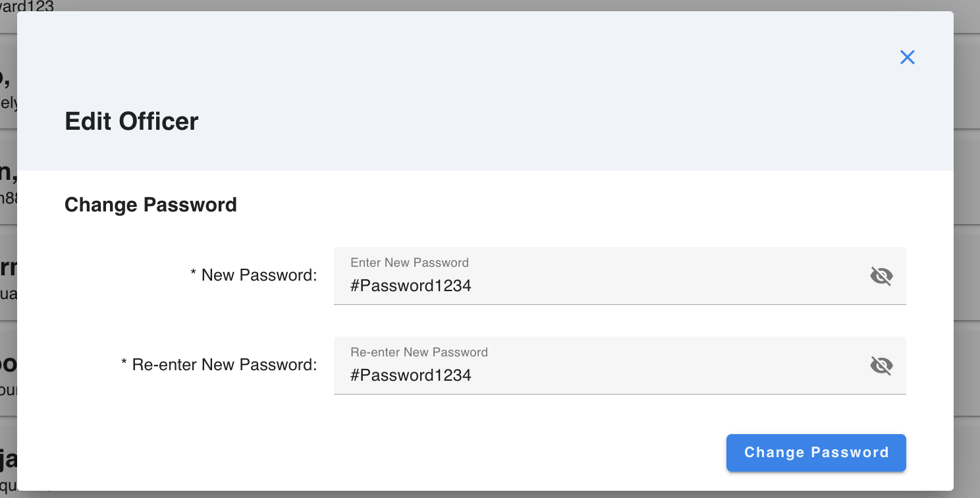Click the blue X to dismiss Edit Officer

(x=907, y=57)
